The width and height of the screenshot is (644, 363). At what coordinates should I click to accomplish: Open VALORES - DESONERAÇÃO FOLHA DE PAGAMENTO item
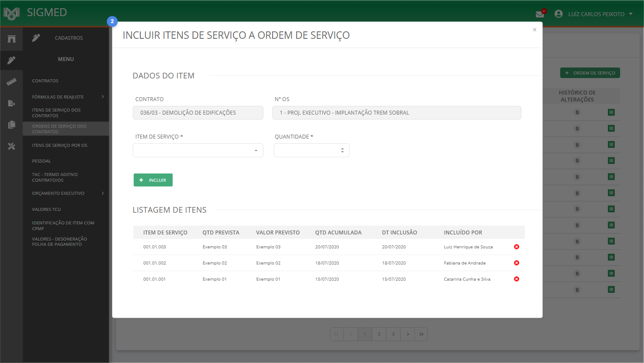[x=60, y=242]
